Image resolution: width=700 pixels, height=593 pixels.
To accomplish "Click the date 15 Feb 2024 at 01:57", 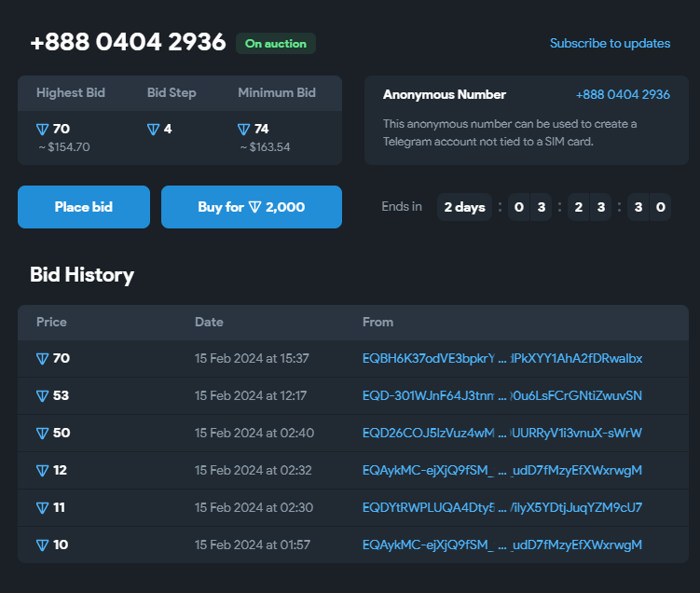I will point(253,545).
